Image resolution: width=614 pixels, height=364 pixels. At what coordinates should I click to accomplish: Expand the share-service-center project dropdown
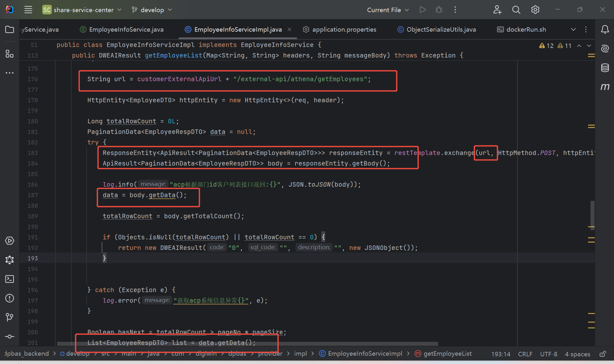[x=83, y=10]
